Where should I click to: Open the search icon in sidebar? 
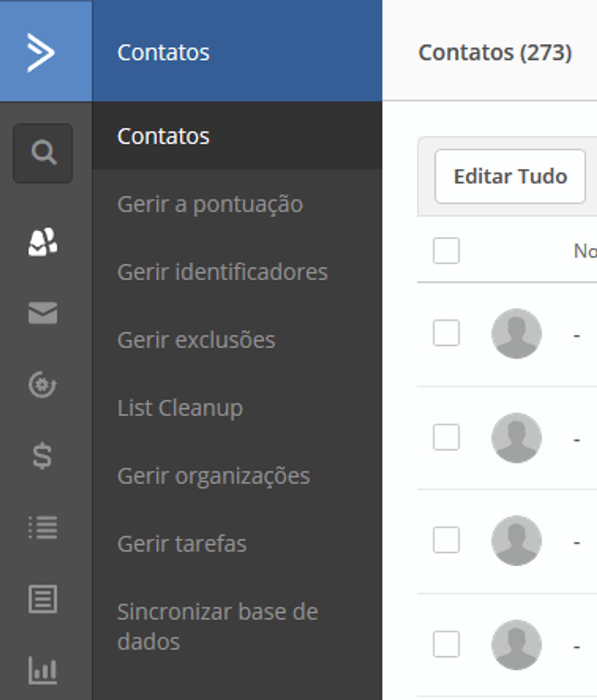click(43, 153)
